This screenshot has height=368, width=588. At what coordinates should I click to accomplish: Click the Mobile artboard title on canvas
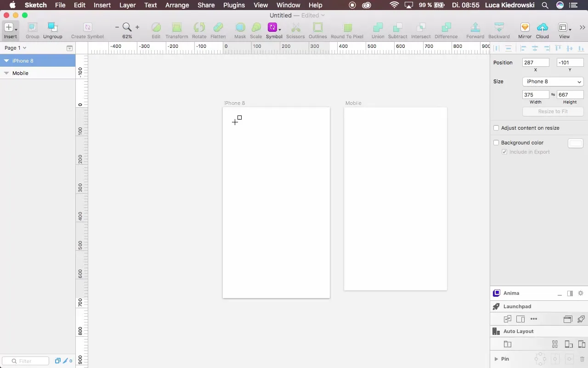[353, 103]
